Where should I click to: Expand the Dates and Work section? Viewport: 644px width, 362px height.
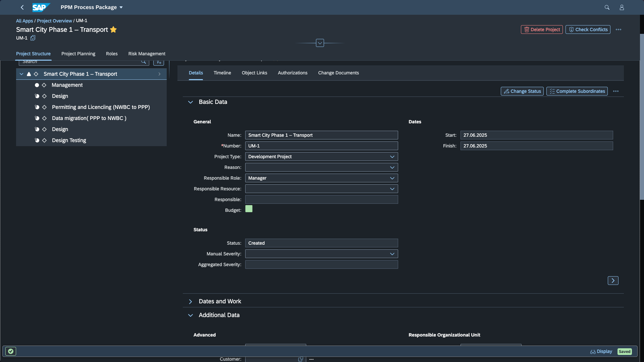191,301
